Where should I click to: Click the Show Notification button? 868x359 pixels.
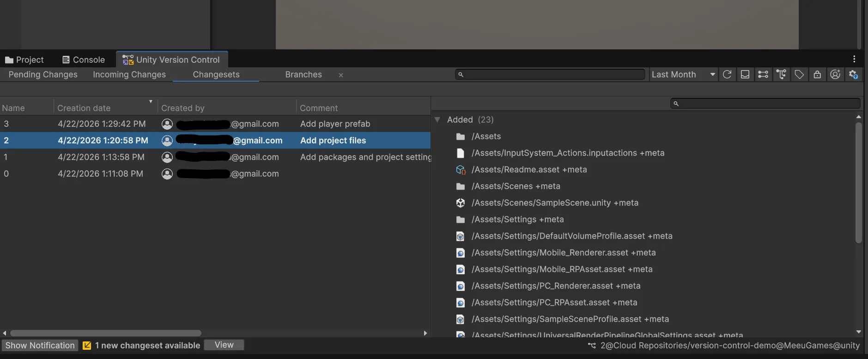pyautogui.click(x=40, y=345)
